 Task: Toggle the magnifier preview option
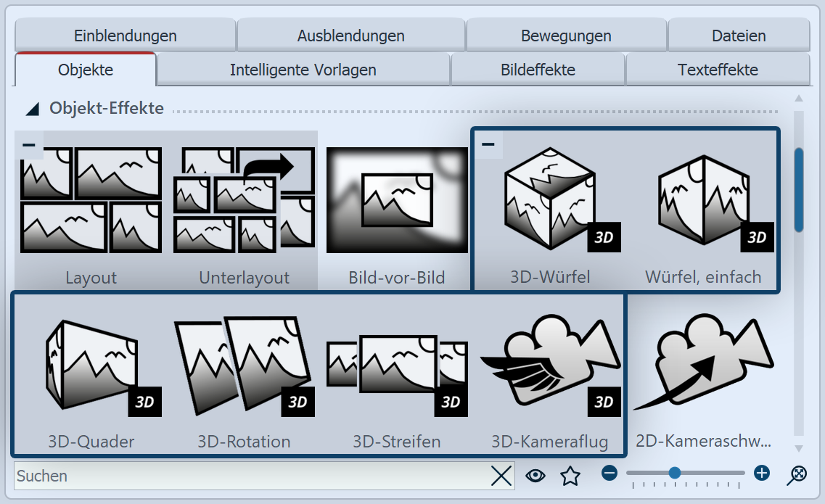point(795,476)
